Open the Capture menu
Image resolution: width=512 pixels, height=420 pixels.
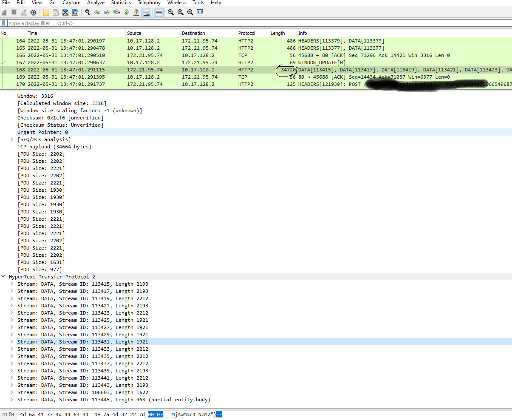71,3
